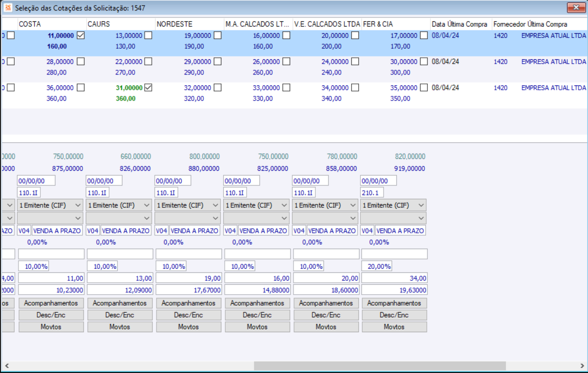
Task: Expand the empty dropdown under NORDESTE column
Action: point(188,218)
